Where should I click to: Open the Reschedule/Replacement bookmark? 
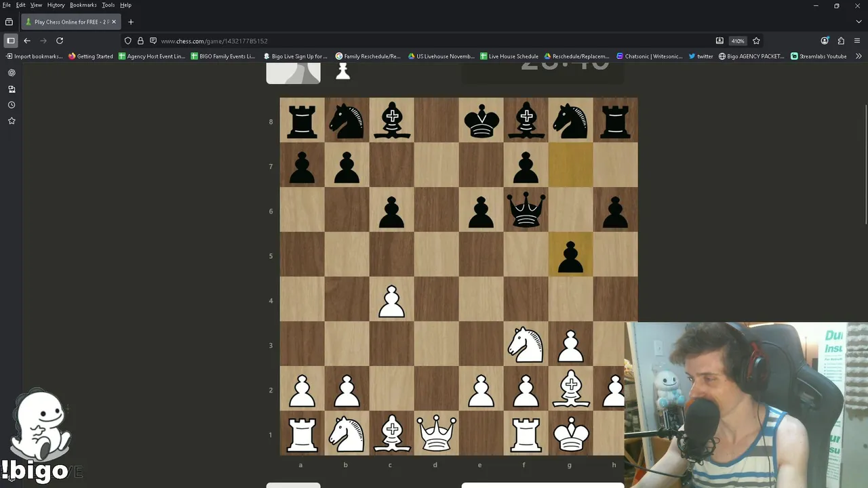(577, 56)
